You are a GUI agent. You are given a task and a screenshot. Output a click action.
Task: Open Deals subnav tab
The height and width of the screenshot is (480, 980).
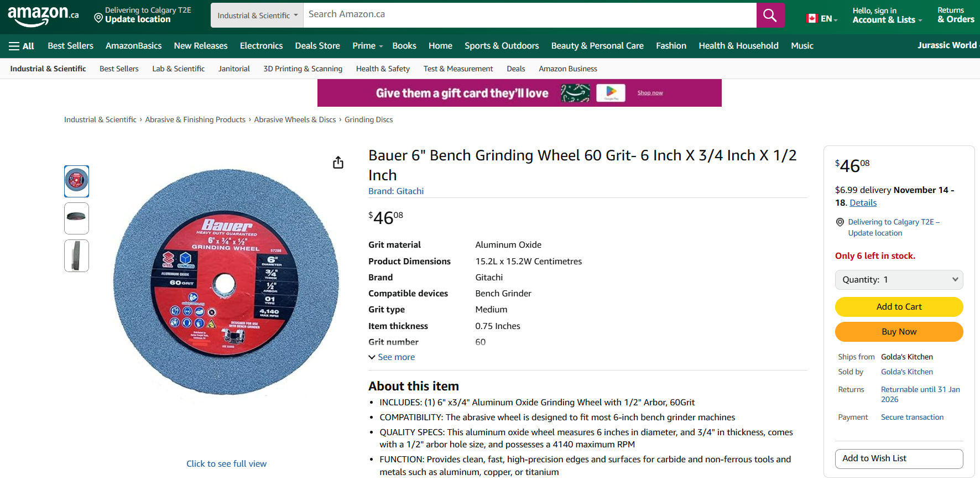click(x=516, y=69)
